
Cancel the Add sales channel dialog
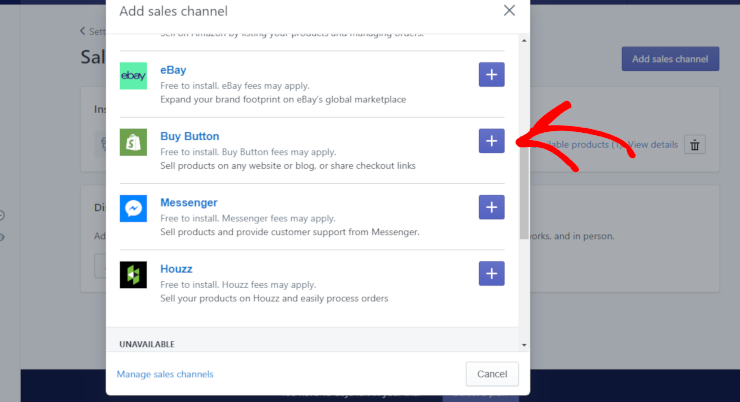(492, 374)
